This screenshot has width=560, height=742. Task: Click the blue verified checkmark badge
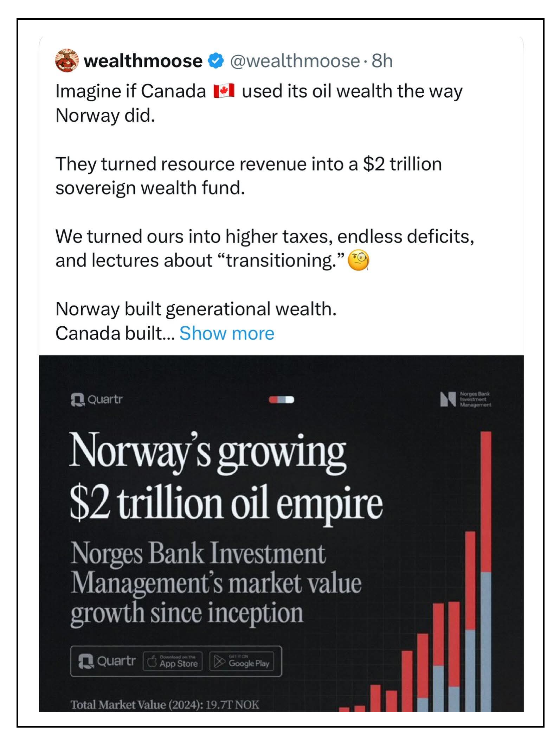(x=216, y=61)
